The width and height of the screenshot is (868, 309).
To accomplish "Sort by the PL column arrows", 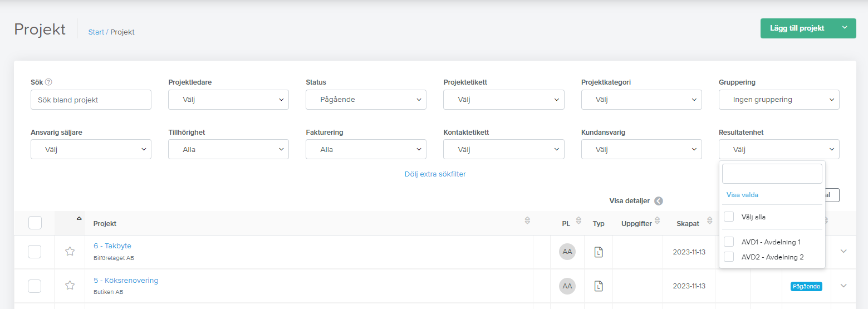I will click(x=578, y=220).
